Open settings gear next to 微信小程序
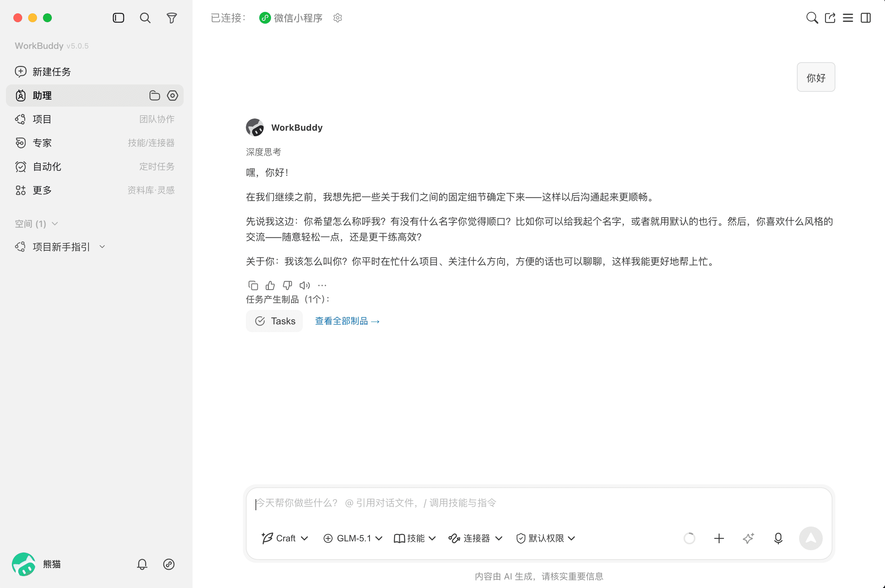The width and height of the screenshot is (885, 588). 337,18
